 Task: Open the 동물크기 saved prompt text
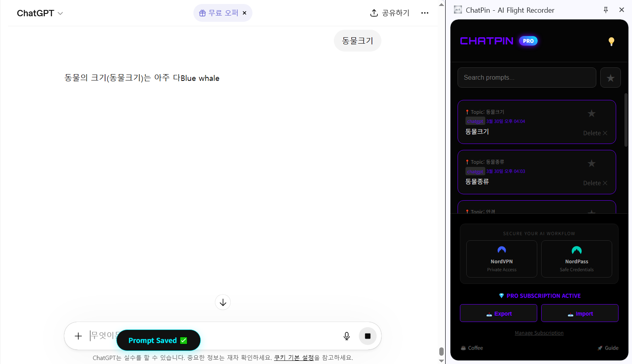pos(477,132)
